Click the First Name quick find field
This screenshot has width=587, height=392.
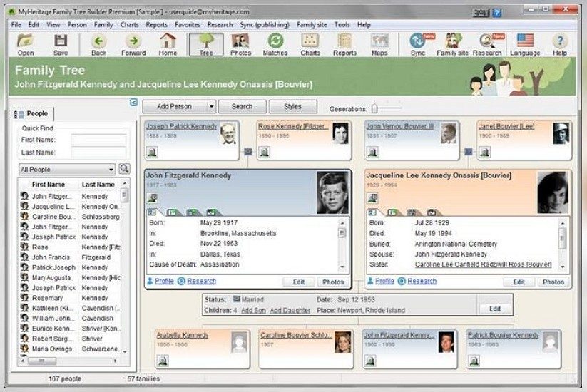click(x=99, y=140)
